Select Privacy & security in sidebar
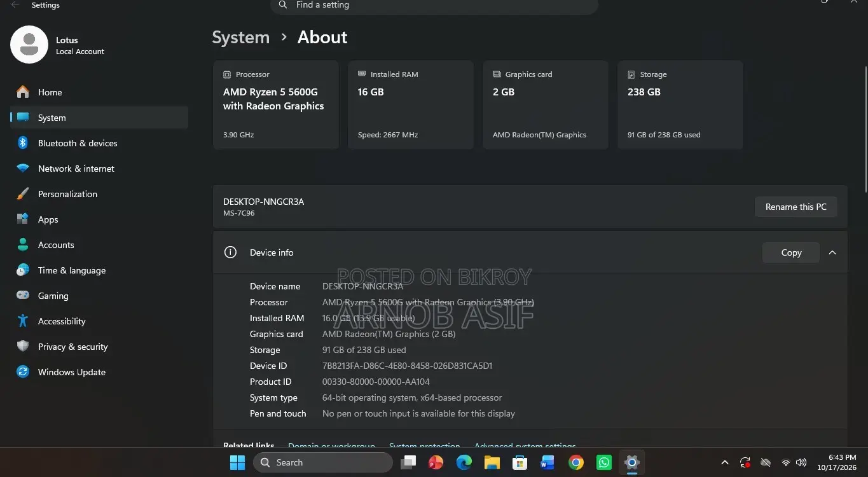Image resolution: width=868 pixels, height=477 pixels. pyautogui.click(x=99, y=347)
